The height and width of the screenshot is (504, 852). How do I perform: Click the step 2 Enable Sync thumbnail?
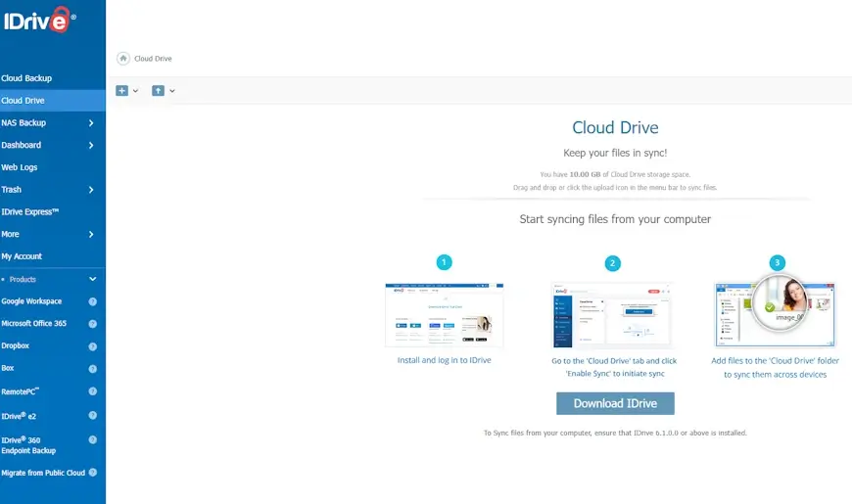(x=612, y=315)
